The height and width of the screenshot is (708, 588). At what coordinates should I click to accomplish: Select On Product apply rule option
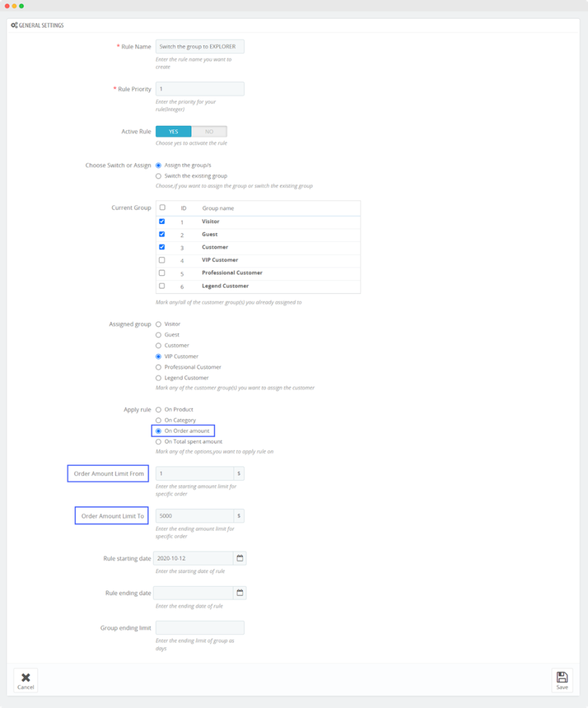click(x=159, y=410)
